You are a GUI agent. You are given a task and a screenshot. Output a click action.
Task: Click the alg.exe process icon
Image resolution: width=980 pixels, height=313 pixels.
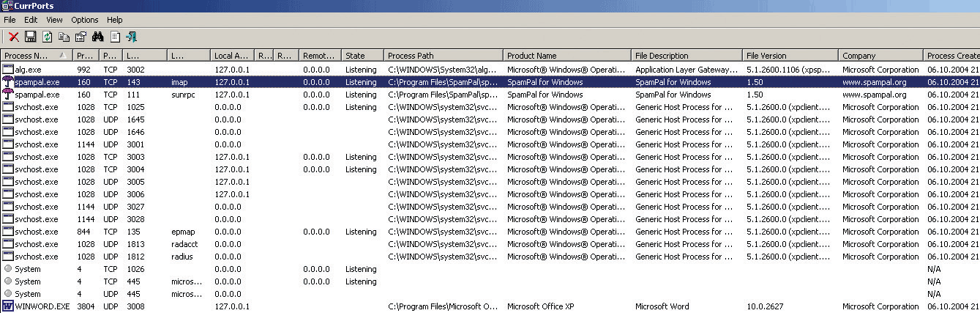tap(8, 70)
